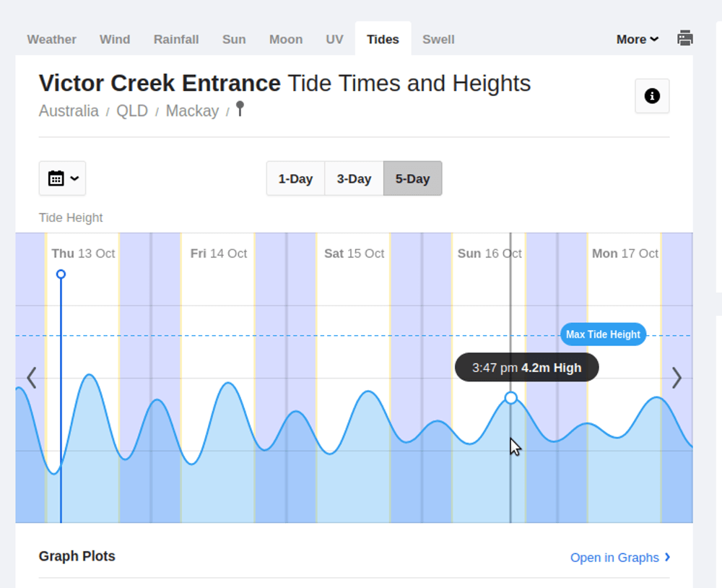
Task: Switch to 3-Day view
Action: 354,179
